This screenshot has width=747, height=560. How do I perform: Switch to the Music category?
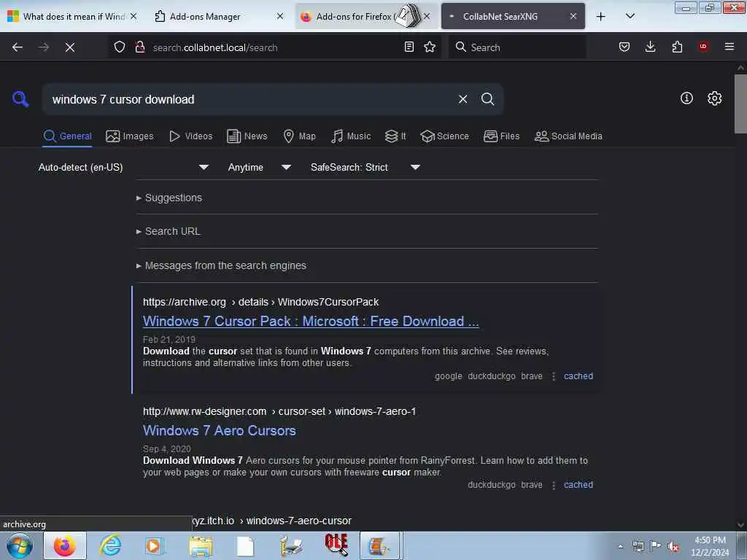351,136
